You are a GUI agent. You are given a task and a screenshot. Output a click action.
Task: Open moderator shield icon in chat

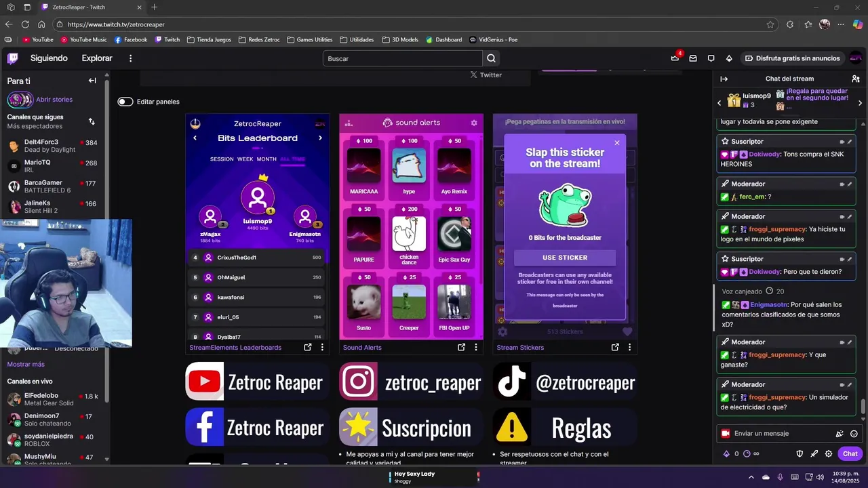(800, 453)
